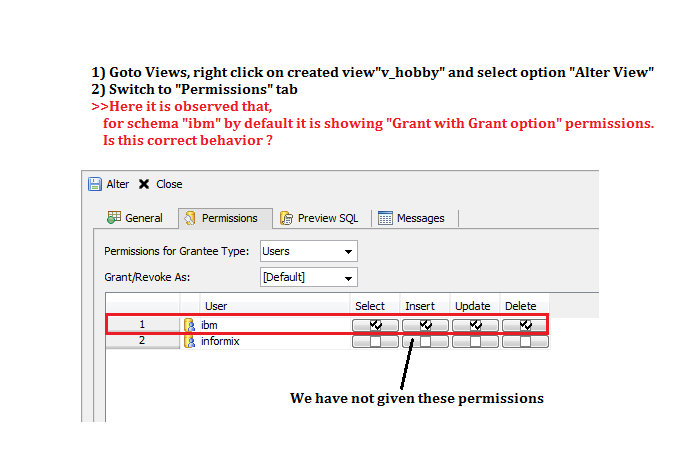Viewport: 699px width, 474px height.
Task: Select row number 2 header
Action: (x=142, y=341)
